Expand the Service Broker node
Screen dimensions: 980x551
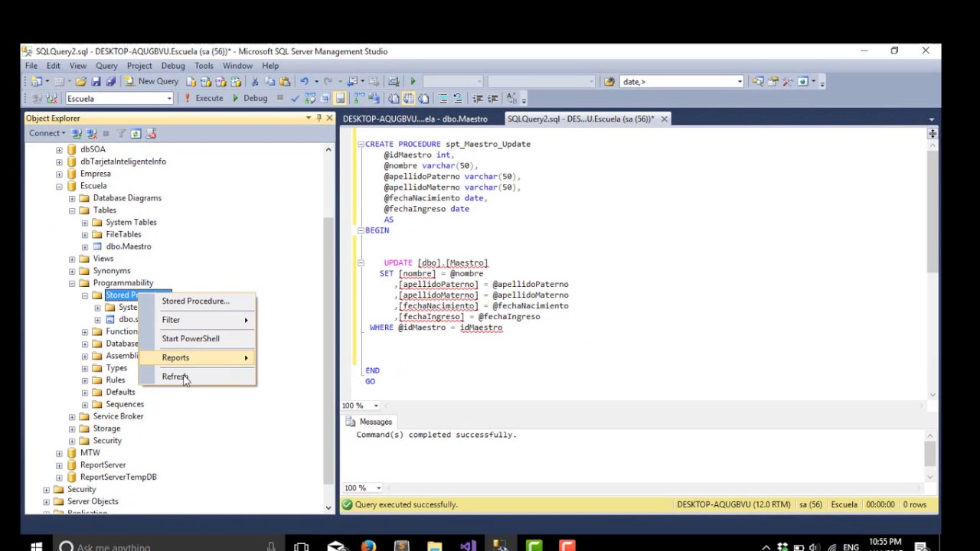click(x=72, y=416)
